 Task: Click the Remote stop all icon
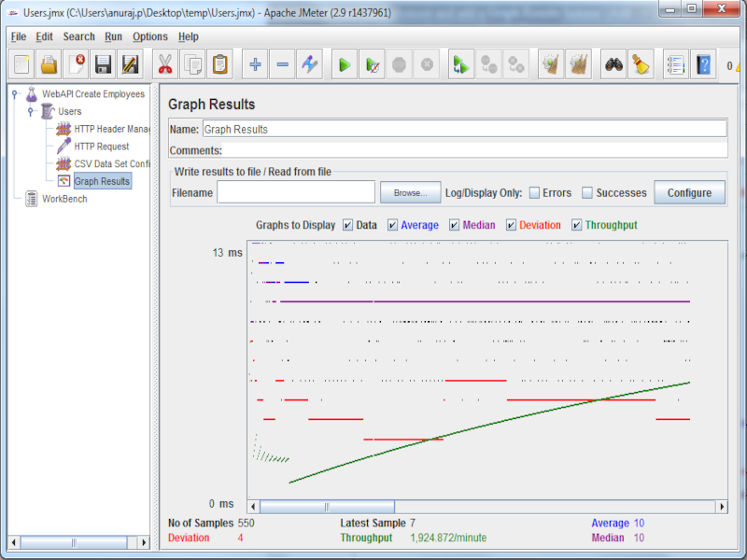488,63
